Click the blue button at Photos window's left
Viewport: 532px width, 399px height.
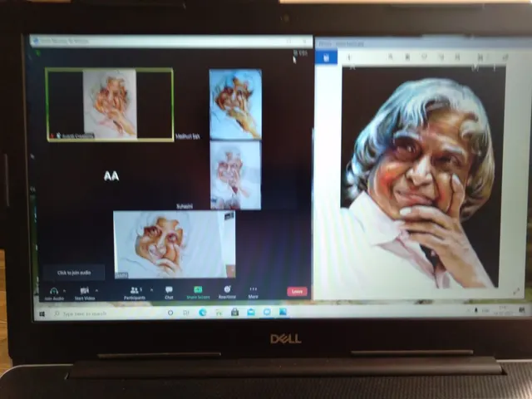327,57
